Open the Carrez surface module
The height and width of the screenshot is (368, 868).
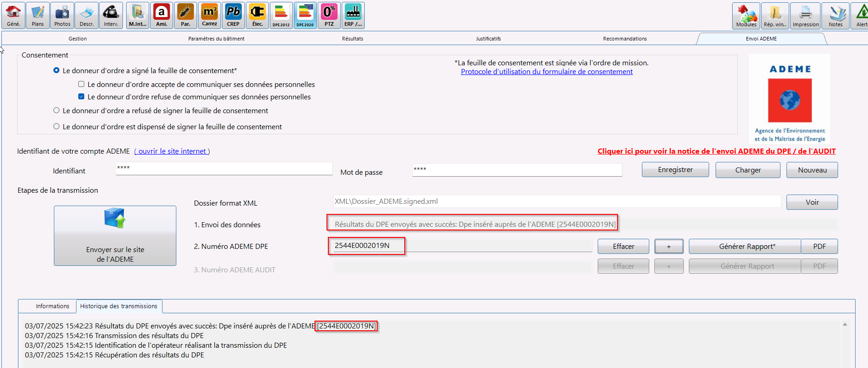210,15
